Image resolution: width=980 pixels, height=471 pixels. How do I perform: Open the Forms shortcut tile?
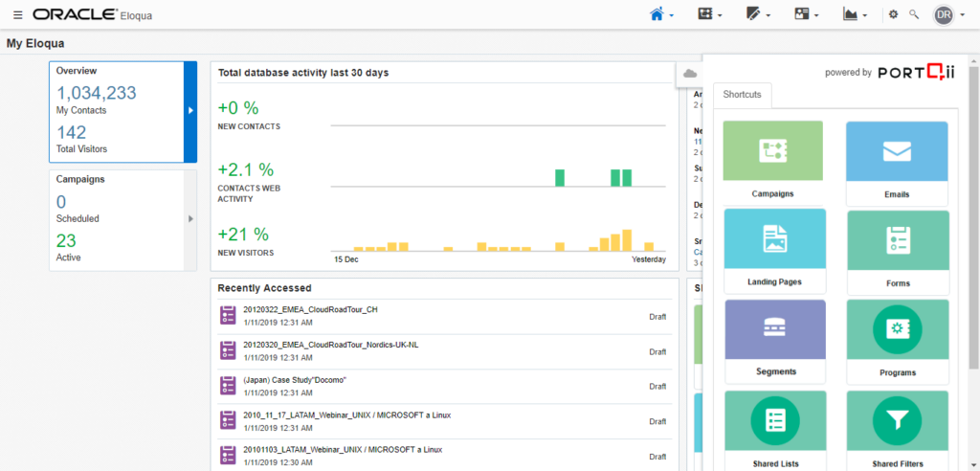898,253
